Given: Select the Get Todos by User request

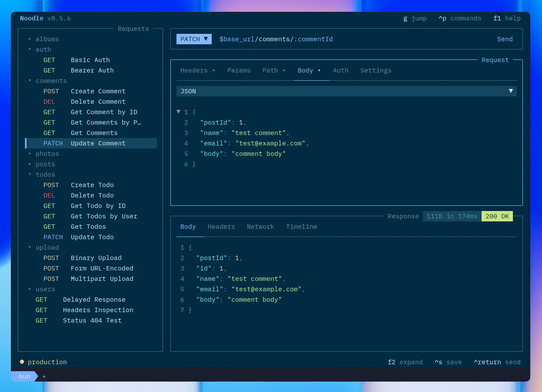Looking at the screenshot, I should (90, 216).
